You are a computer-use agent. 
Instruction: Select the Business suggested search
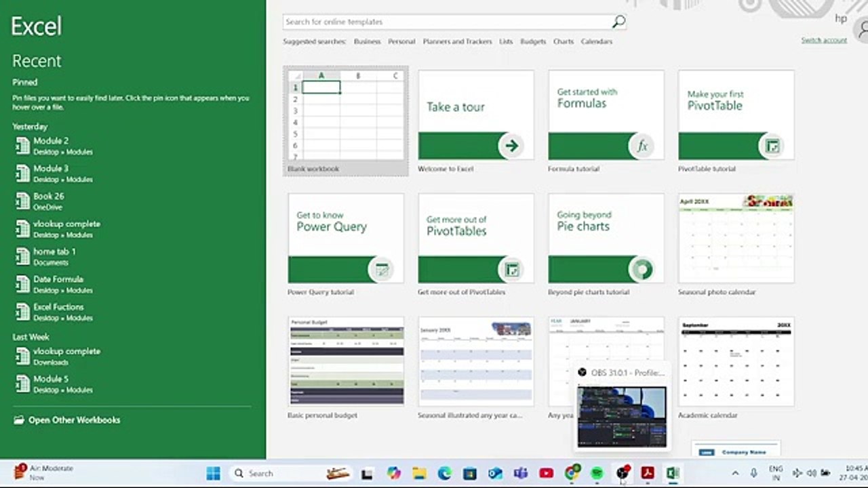[367, 41]
